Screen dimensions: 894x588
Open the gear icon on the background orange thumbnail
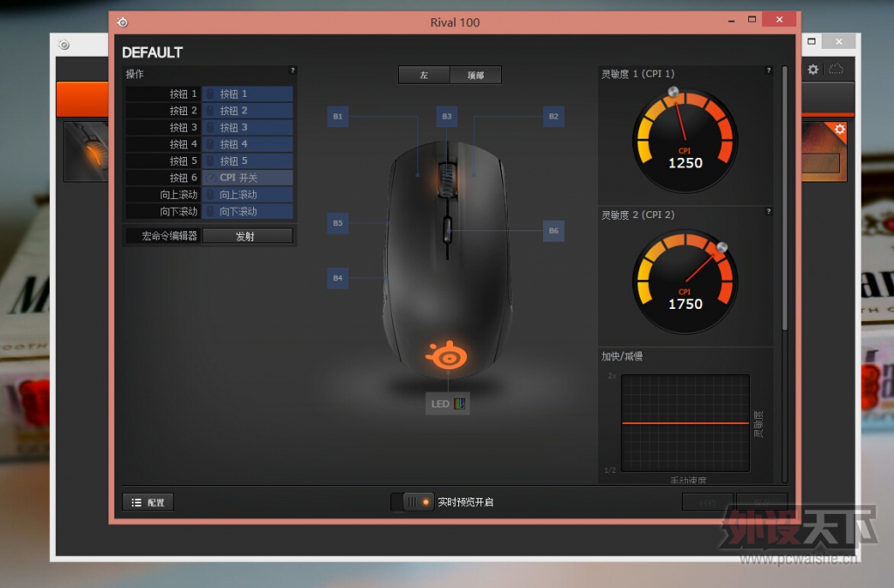(x=839, y=129)
